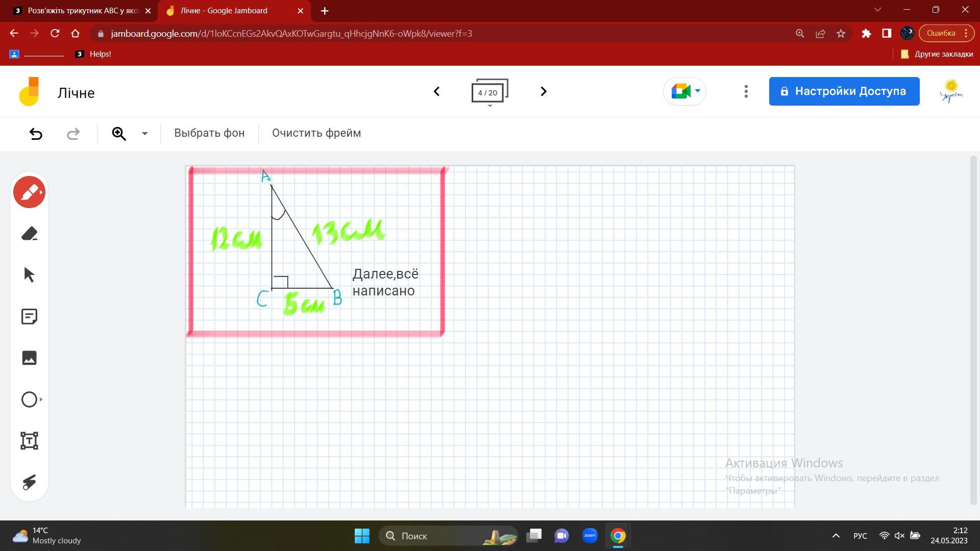Screen dimensions: 980x551
Task: Activate the Text box tool
Action: [29, 441]
